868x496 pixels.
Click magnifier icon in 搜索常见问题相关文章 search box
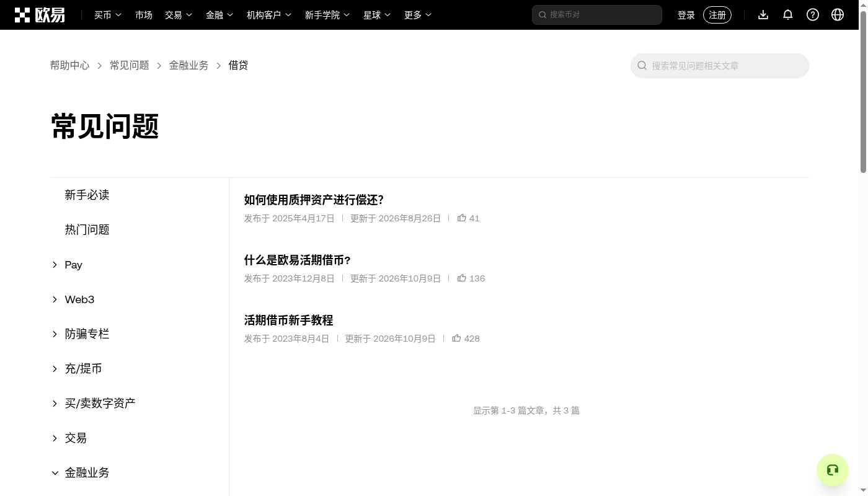(x=642, y=66)
